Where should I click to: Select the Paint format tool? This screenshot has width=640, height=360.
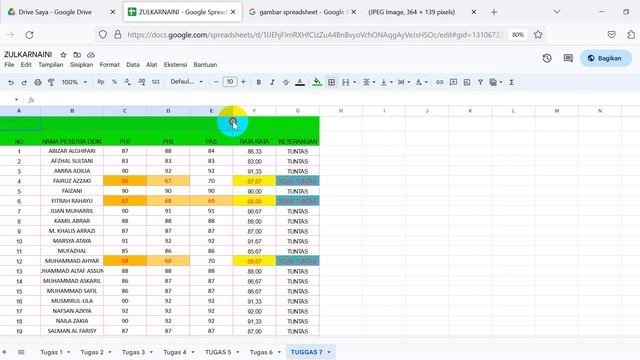point(51,82)
